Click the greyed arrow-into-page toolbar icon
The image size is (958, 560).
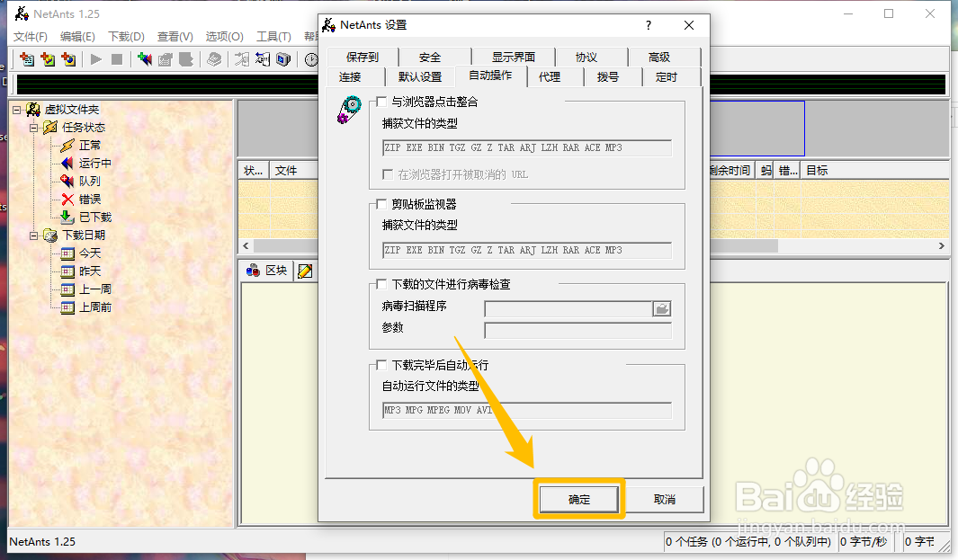click(242, 59)
